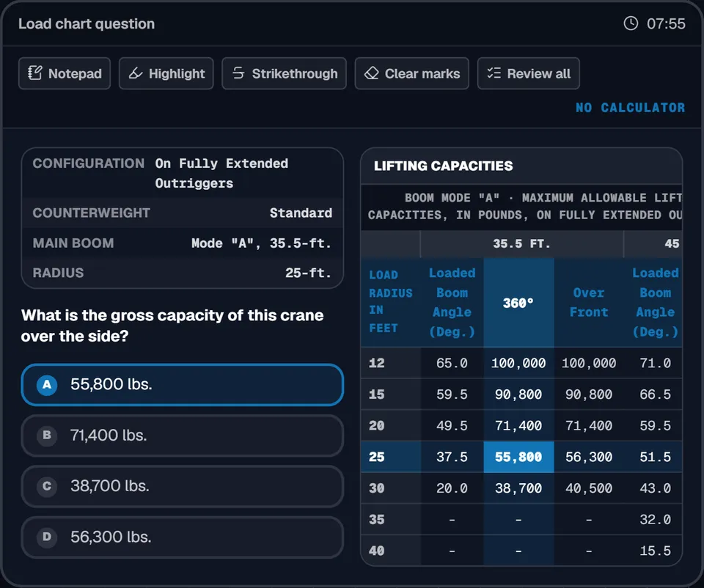This screenshot has height=588, width=704.
Task: Click boom angle 37.5 cell
Action: [x=452, y=457]
